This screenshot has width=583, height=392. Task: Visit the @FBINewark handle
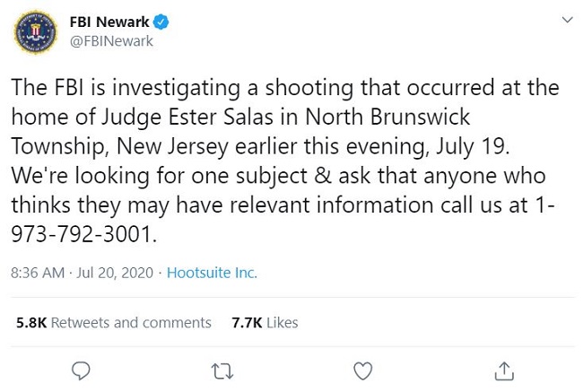[111, 41]
